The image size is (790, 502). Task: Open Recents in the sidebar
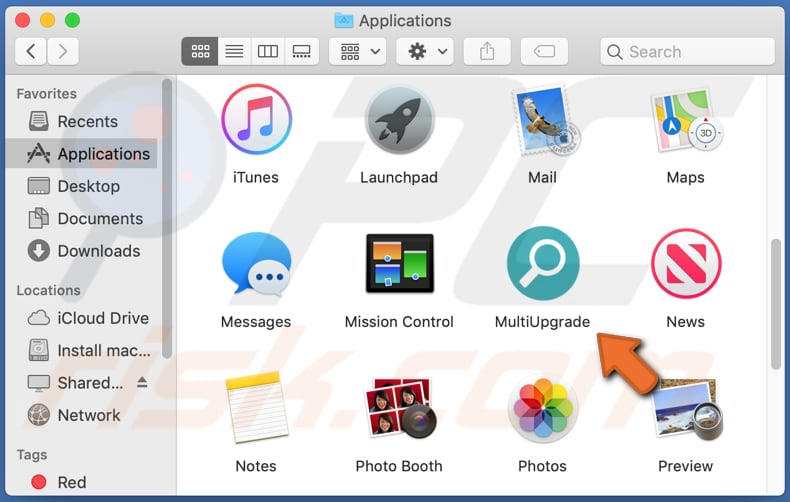coord(82,121)
